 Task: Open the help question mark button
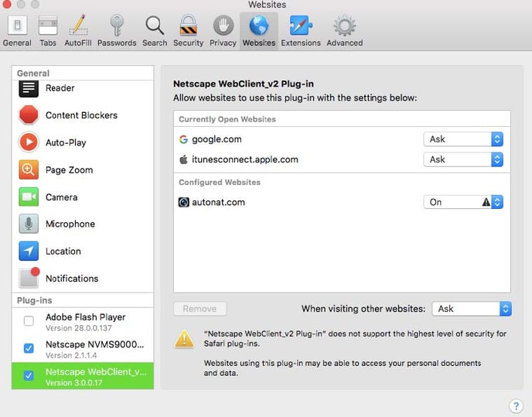click(x=517, y=406)
